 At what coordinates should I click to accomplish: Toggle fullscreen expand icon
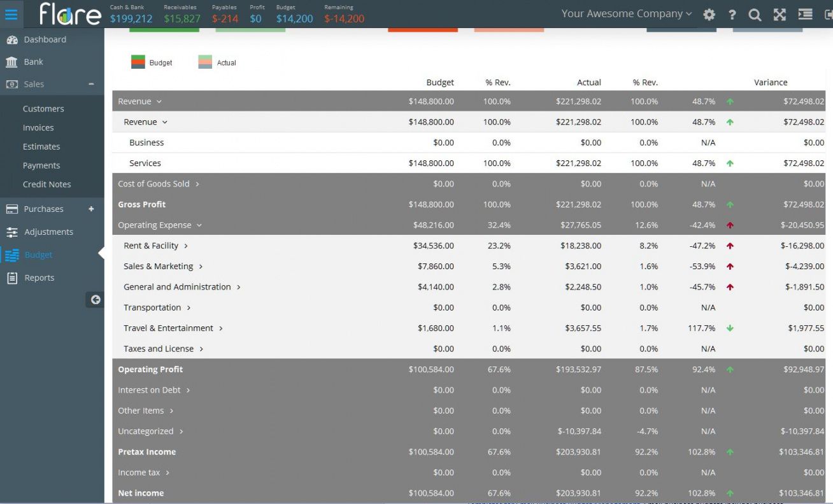tap(780, 15)
